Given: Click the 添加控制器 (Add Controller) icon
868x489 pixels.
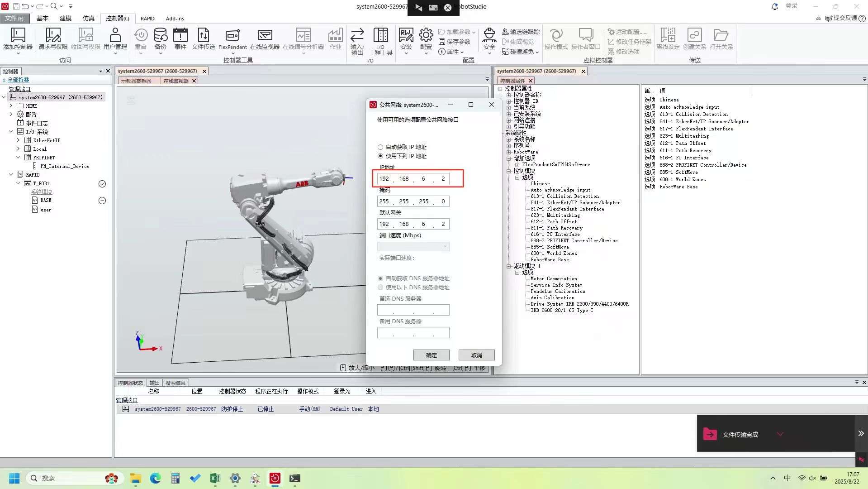Looking at the screenshot, I should 18,35.
